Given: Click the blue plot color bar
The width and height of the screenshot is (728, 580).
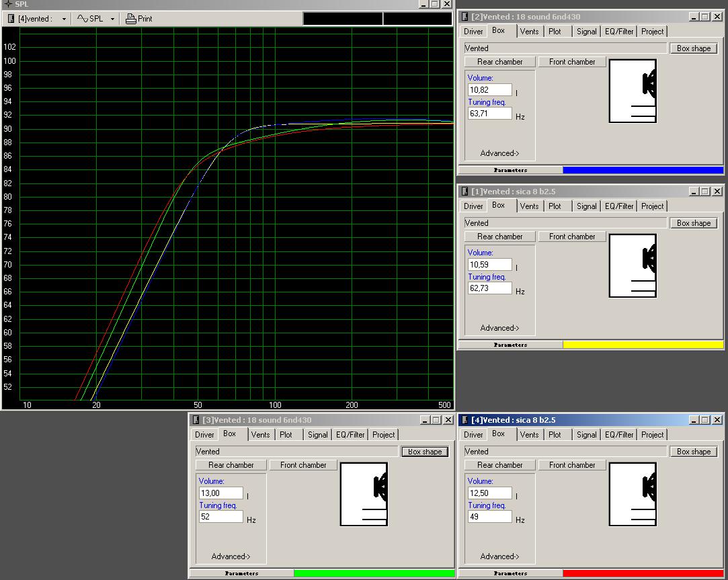Looking at the screenshot, I should click(x=643, y=170).
